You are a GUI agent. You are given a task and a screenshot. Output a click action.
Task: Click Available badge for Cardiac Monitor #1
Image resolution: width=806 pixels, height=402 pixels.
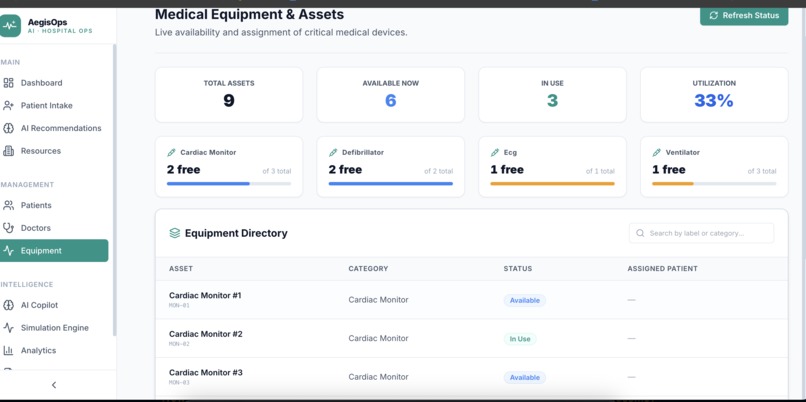525,300
